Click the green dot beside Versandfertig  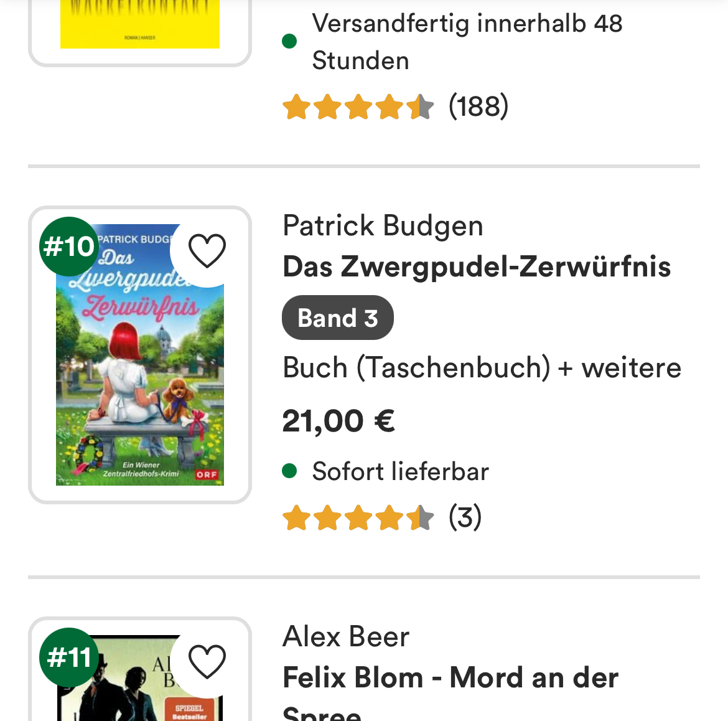point(289,42)
